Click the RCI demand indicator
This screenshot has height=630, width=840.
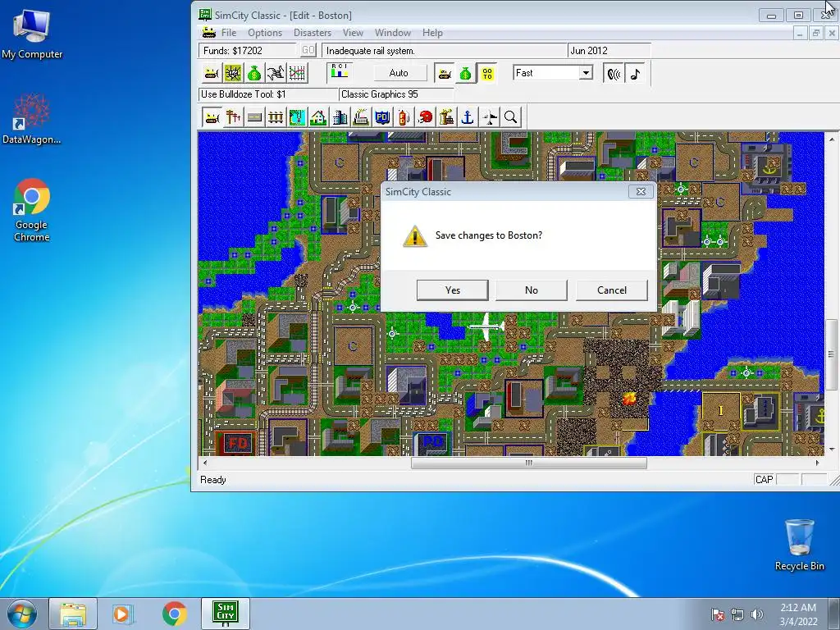[339, 72]
